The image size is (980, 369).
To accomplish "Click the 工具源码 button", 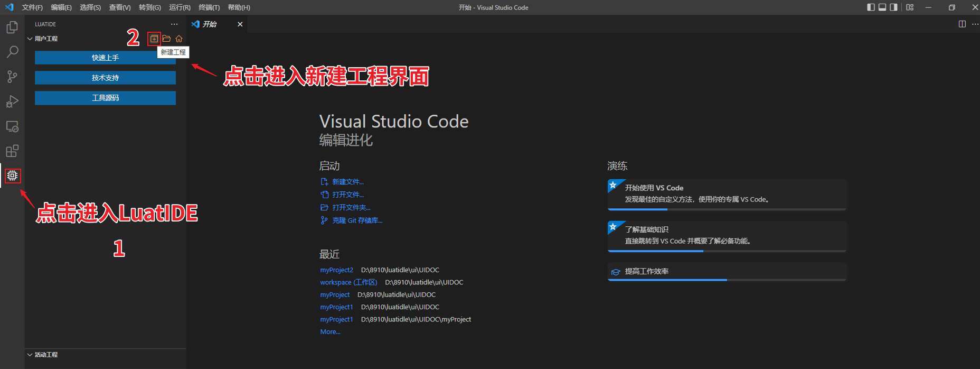I will pos(105,98).
